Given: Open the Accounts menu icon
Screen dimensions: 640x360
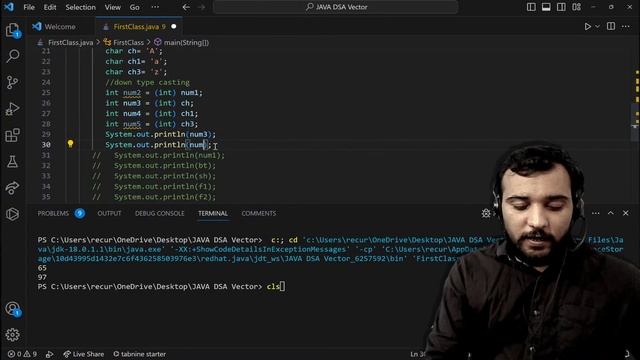Looking at the screenshot, I should pyautogui.click(x=13, y=309).
